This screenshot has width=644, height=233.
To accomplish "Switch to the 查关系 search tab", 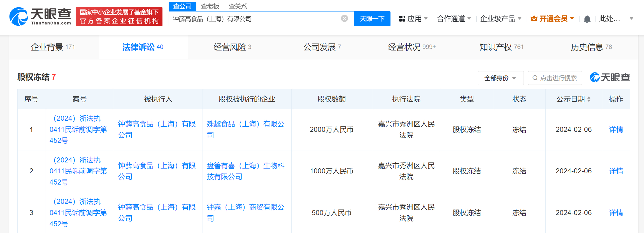I will 238,6.
